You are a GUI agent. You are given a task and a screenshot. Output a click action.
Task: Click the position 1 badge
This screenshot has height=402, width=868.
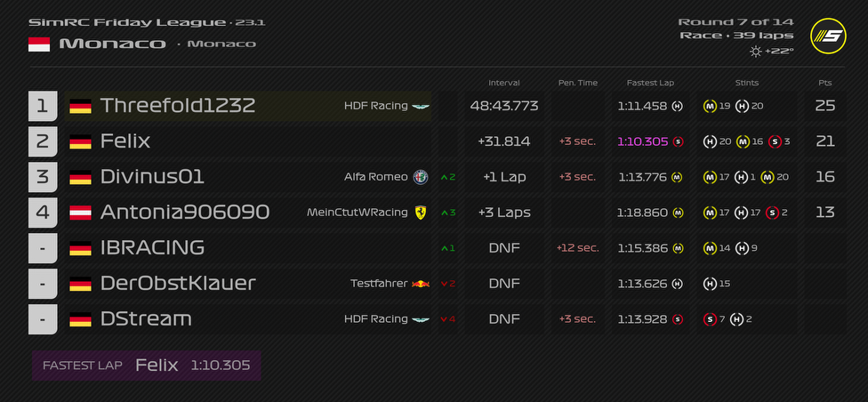(x=42, y=106)
